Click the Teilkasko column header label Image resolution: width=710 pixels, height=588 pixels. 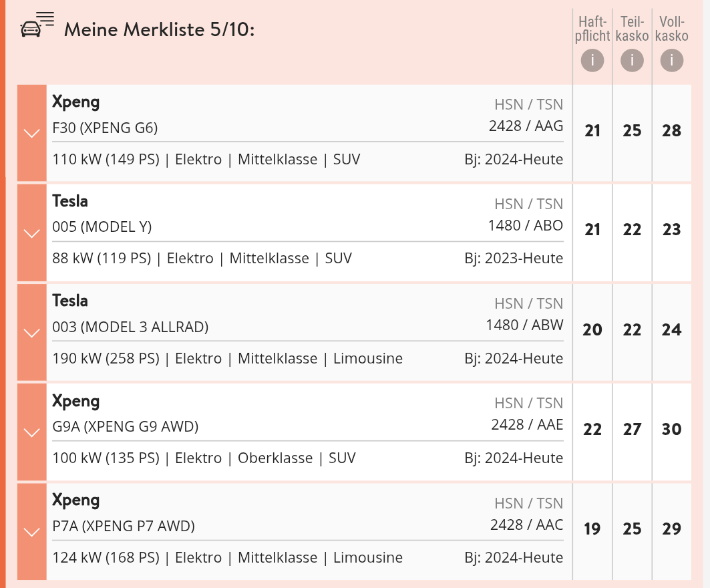(632, 29)
